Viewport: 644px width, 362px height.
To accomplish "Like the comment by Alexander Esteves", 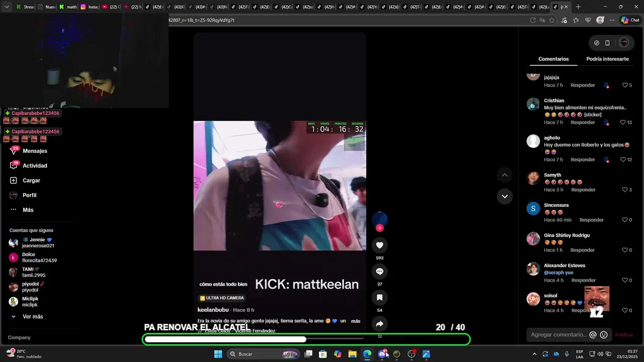I will pyautogui.click(x=625, y=280).
